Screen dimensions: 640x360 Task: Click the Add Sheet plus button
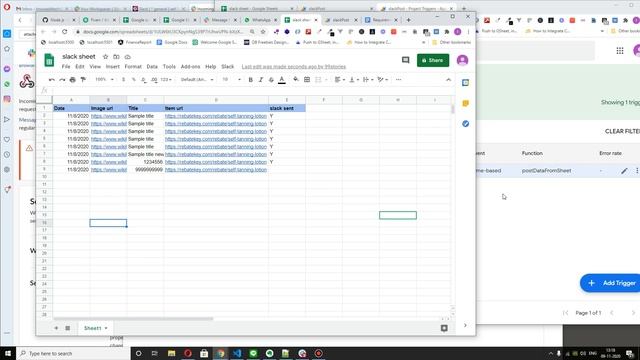point(56,328)
